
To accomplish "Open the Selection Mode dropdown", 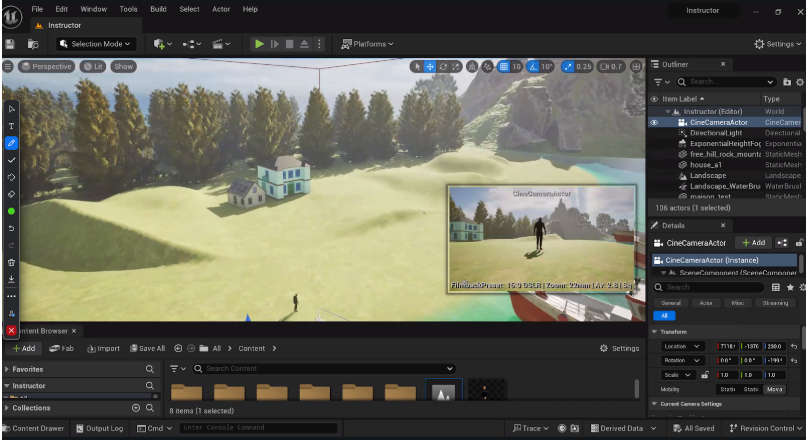I will point(95,44).
